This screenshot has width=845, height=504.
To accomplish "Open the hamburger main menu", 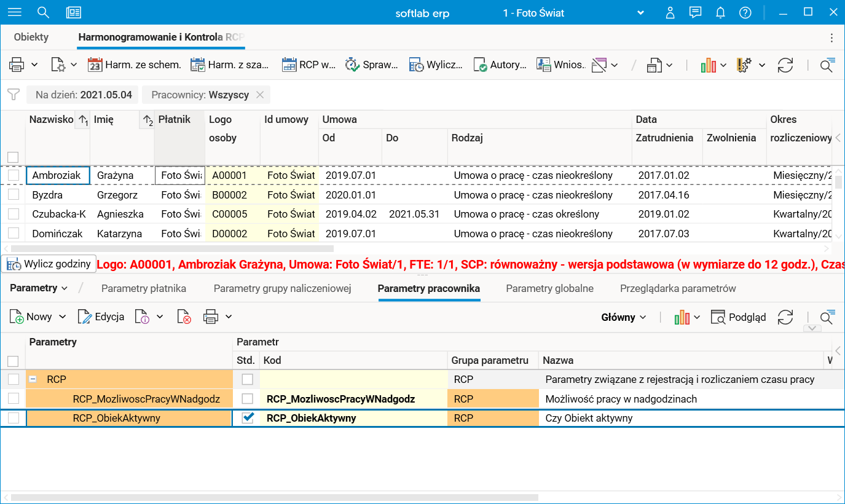I will coord(14,12).
